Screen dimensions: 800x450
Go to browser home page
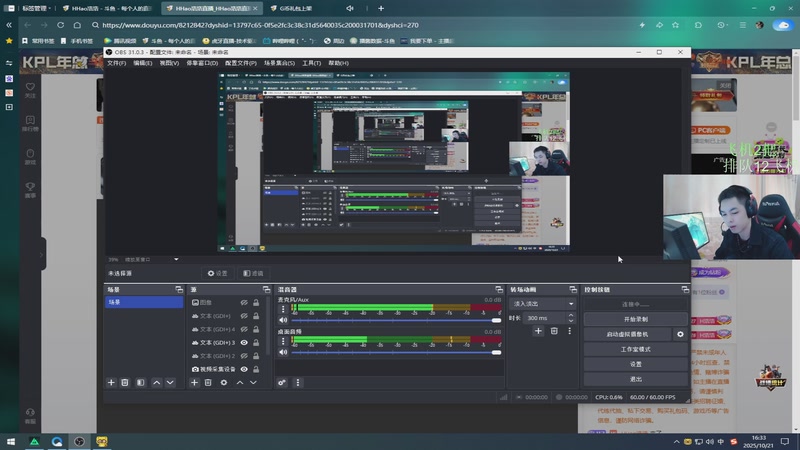coord(77,25)
